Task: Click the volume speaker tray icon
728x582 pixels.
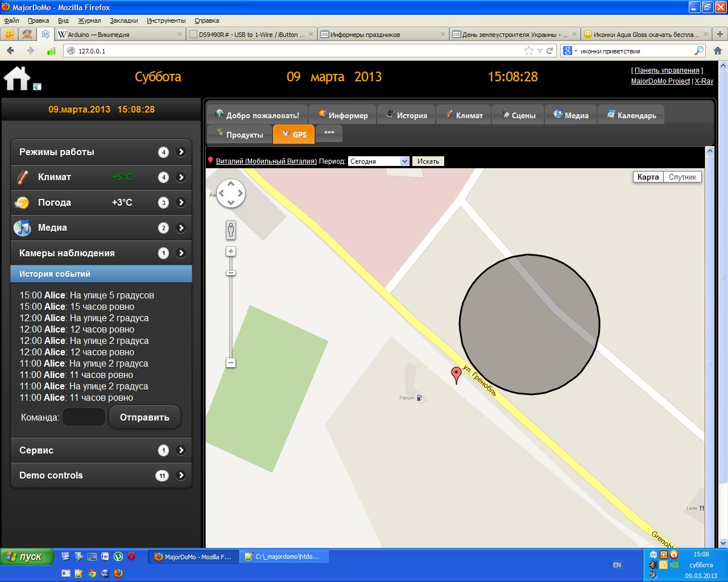Action: click(x=653, y=565)
